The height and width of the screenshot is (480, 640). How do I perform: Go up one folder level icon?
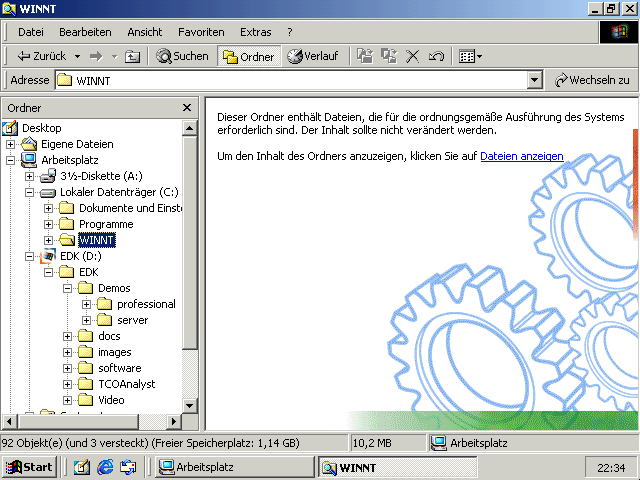pyautogui.click(x=132, y=56)
